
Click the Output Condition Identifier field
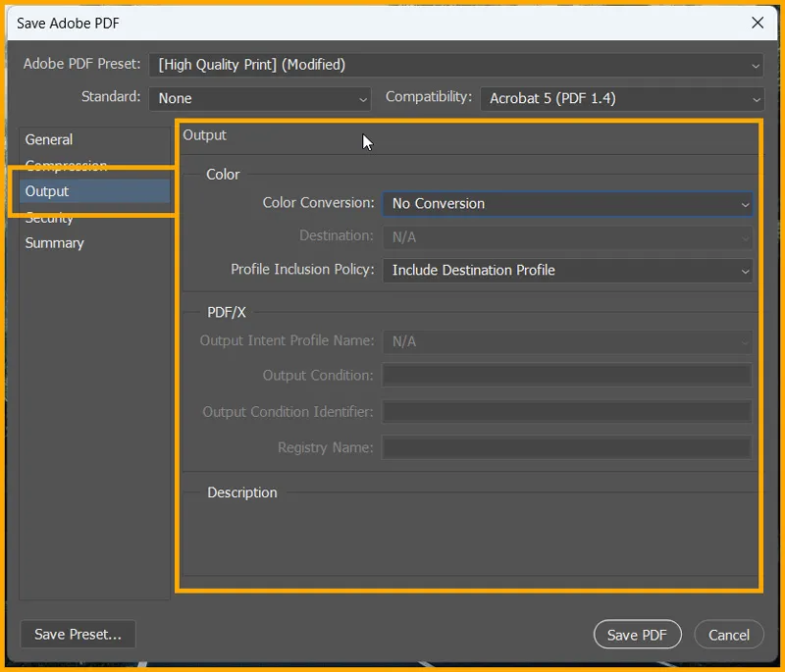[567, 411]
